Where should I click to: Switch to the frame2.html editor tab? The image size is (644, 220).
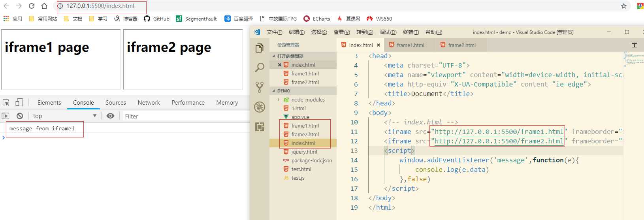pos(461,45)
